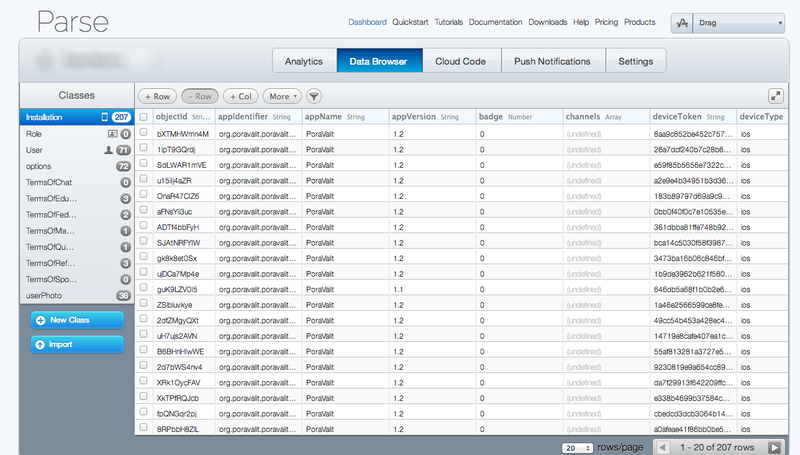Click the appVersion column header
The height and width of the screenshot is (455, 800).
[433, 117]
